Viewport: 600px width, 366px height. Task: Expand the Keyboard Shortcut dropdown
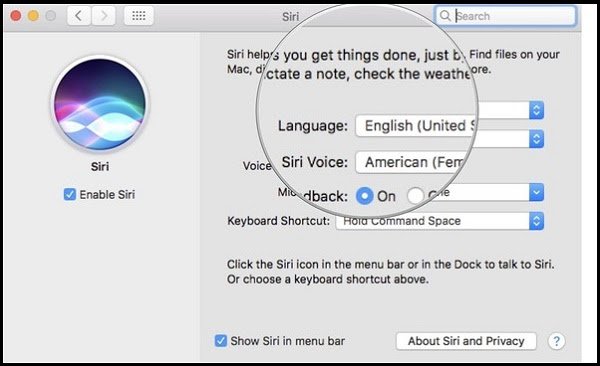point(440,221)
